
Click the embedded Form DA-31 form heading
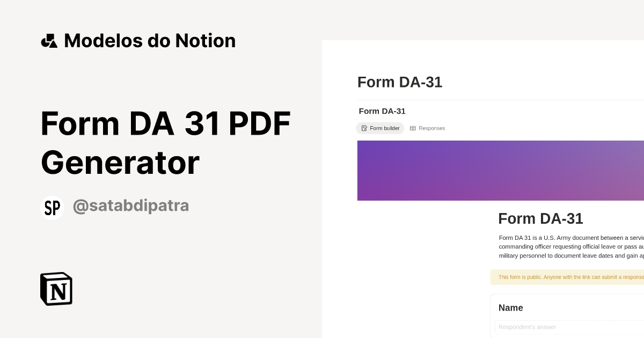point(540,218)
